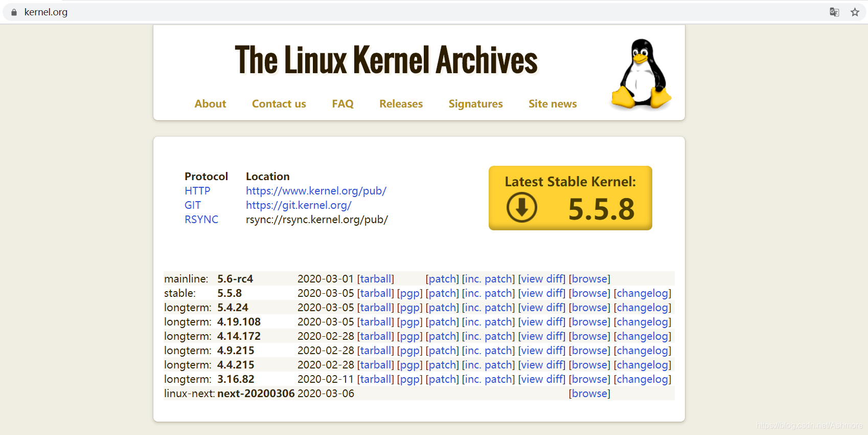The width and height of the screenshot is (868, 435).
Task: Click the GIT protocol link
Action: click(193, 205)
